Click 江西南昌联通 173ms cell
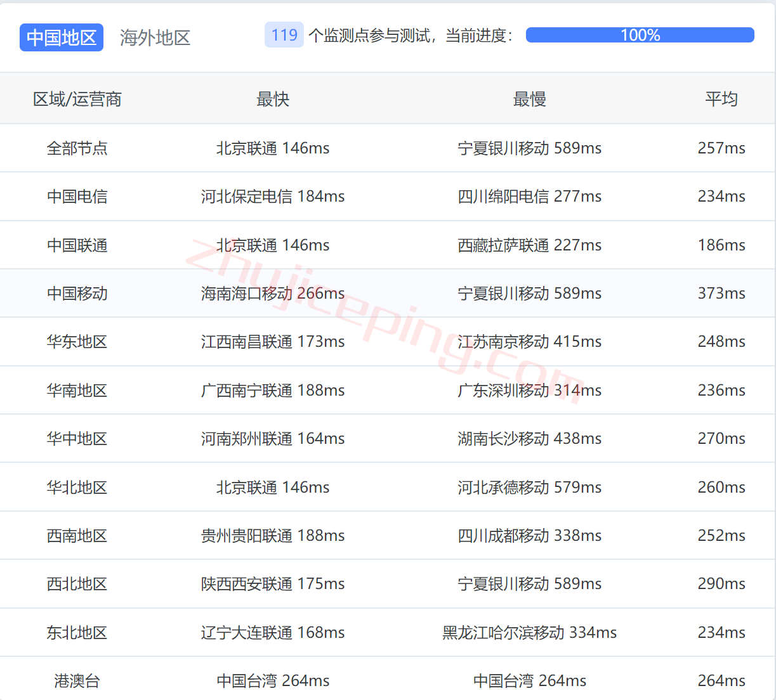Image resolution: width=776 pixels, height=700 pixels. [273, 342]
